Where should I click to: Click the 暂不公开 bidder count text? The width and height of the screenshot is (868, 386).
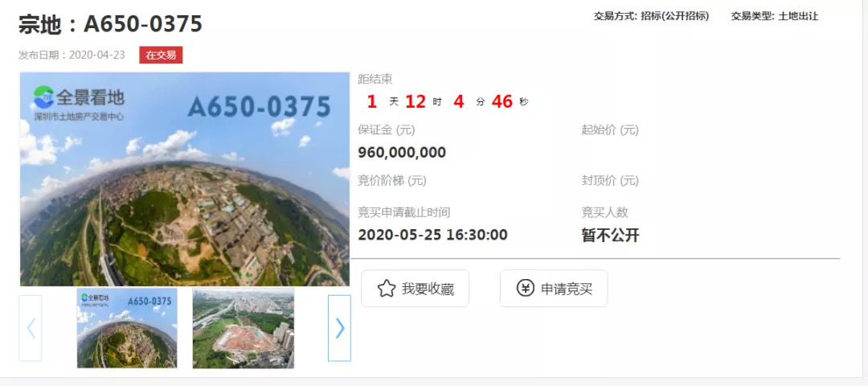click(611, 236)
